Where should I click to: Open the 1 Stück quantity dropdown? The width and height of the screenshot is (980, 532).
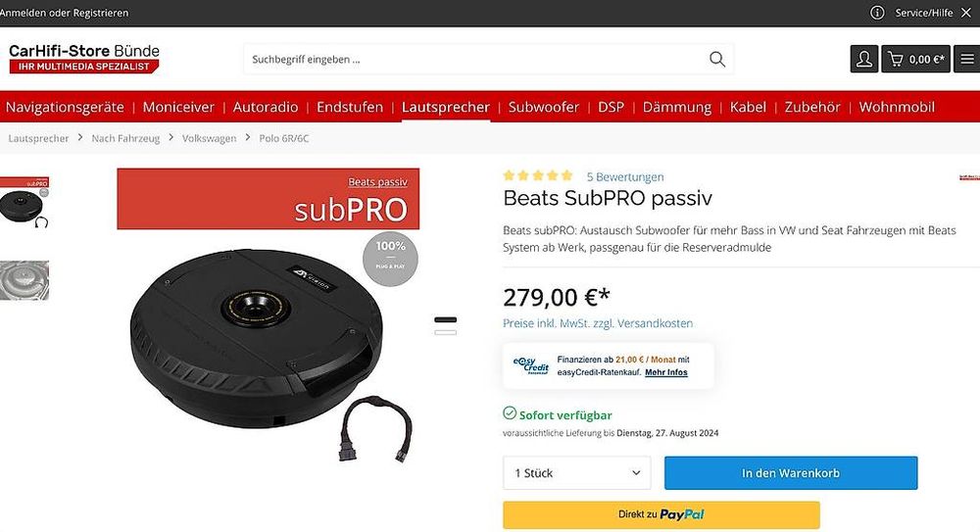click(x=576, y=472)
